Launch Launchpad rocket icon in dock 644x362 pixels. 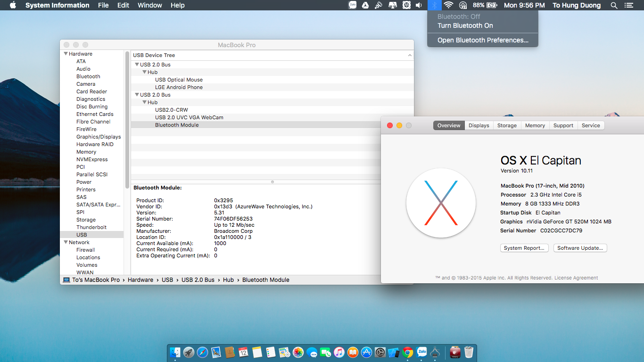[x=189, y=352]
